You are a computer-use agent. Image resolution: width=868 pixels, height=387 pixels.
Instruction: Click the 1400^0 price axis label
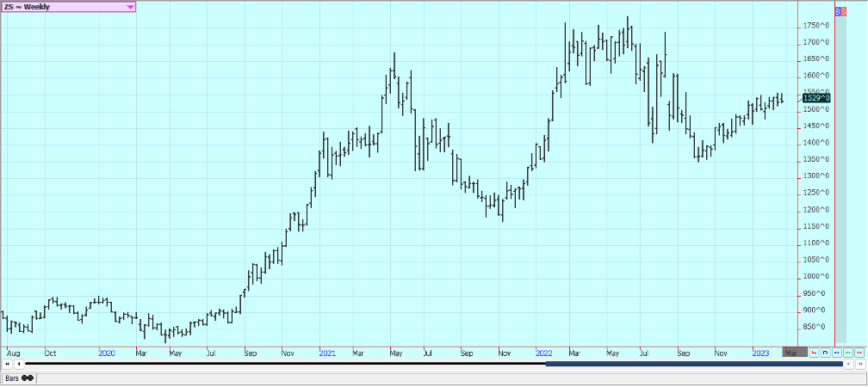817,143
